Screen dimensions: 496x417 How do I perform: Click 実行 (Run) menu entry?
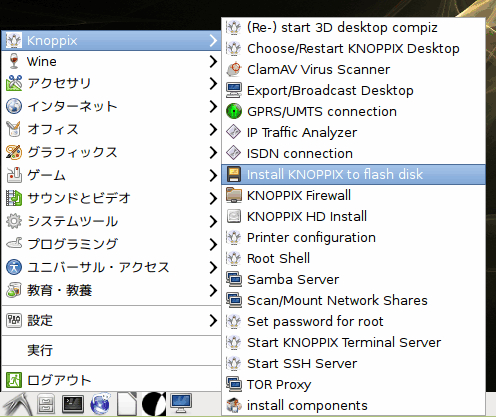111,350
